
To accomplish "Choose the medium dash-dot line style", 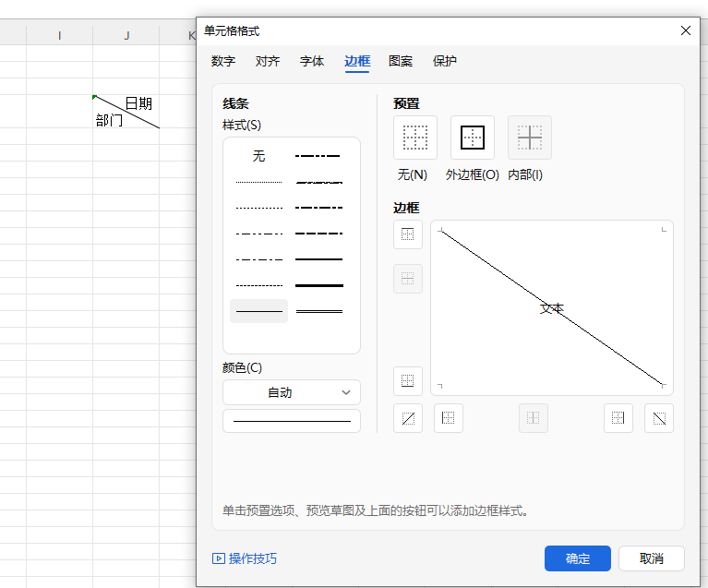I will pyautogui.click(x=318, y=209).
